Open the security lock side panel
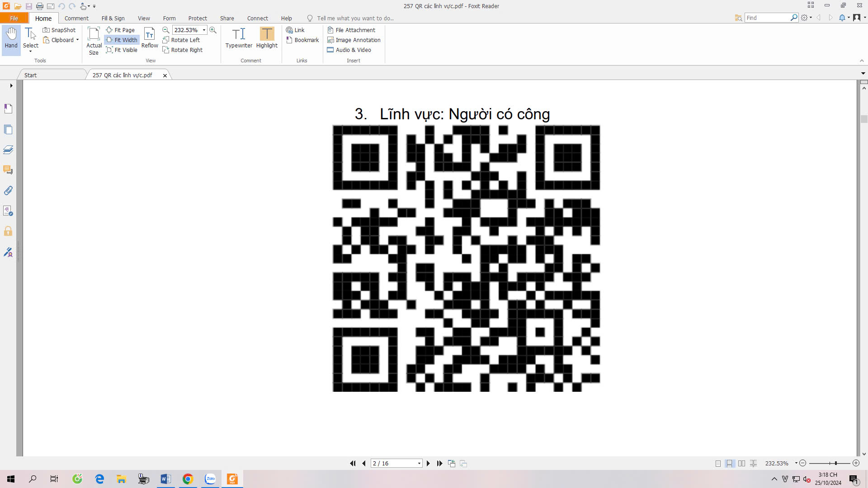 8,231
